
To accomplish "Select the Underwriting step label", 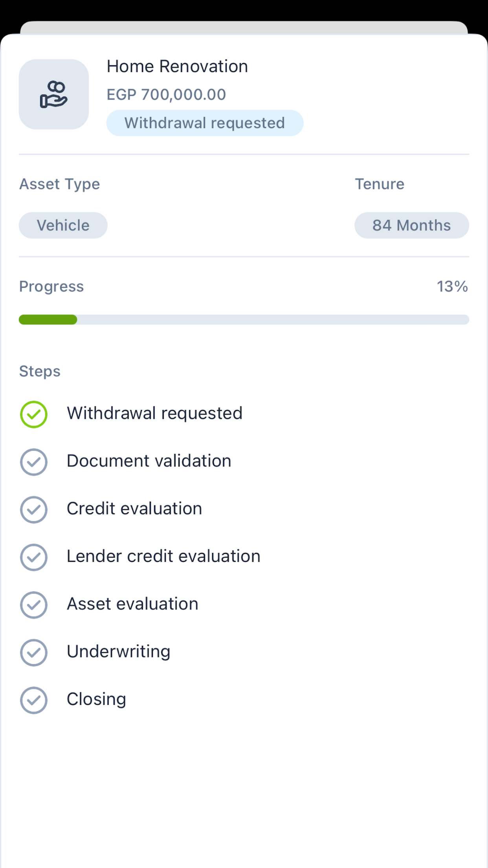I will click(x=118, y=651).
